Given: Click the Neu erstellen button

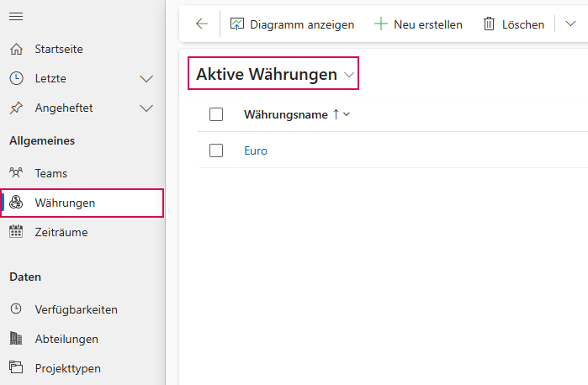Looking at the screenshot, I should [418, 24].
